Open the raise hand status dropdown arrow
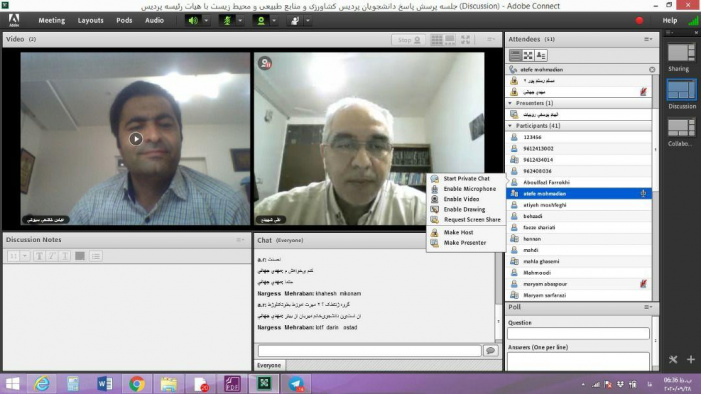701x394 pixels. (x=308, y=21)
